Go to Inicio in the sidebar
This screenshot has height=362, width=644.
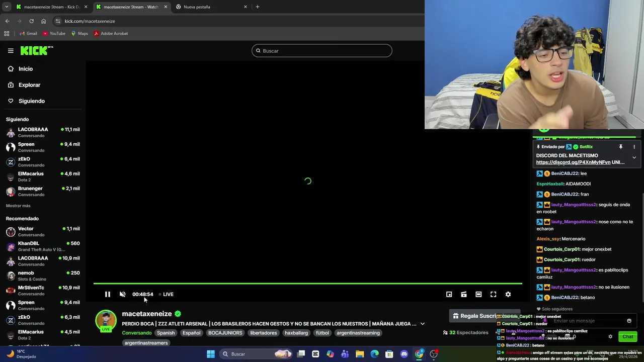26,69
